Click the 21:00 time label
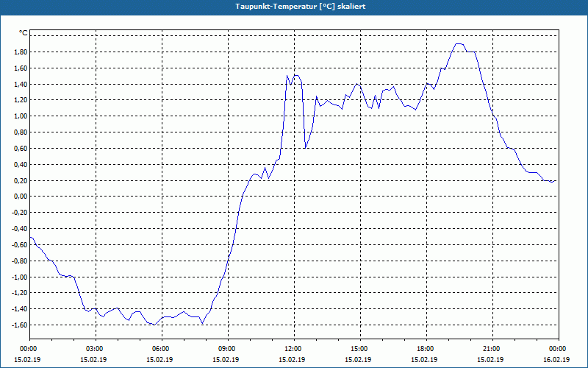The image size is (588, 368). tap(492, 349)
